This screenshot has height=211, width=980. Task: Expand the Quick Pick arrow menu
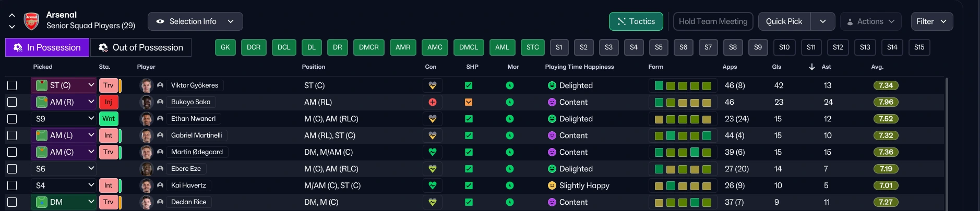click(823, 21)
